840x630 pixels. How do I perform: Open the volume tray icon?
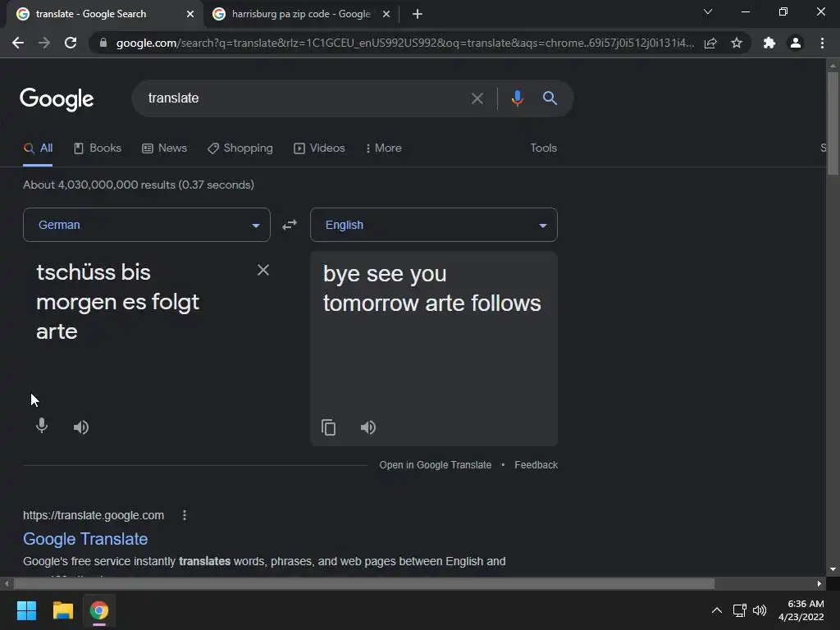tap(760, 610)
